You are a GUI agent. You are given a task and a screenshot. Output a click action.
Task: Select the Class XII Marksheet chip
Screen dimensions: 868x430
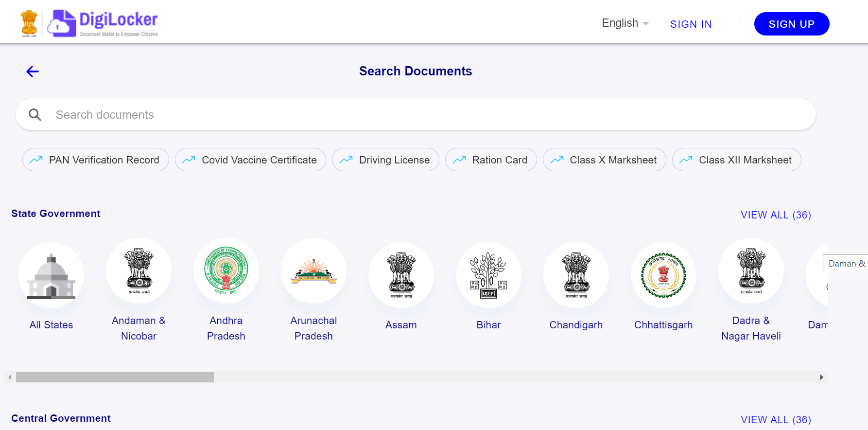(x=736, y=160)
